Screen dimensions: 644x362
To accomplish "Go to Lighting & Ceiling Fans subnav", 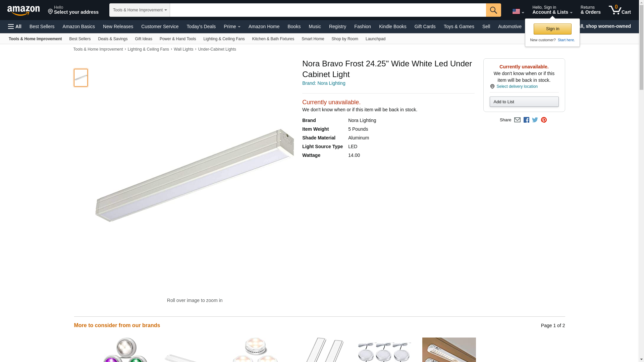I will (x=224, y=39).
